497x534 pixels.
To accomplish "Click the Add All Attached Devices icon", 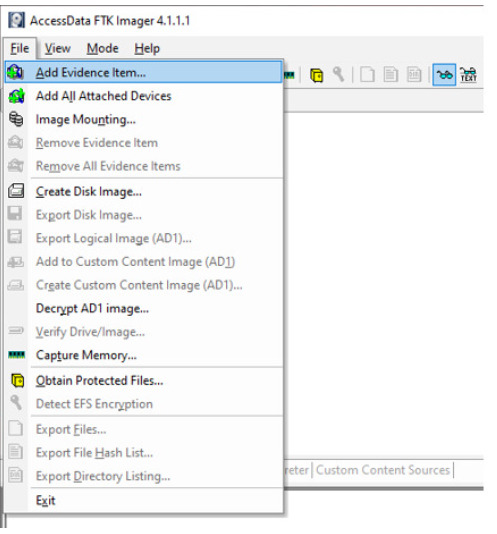I will [x=16, y=96].
